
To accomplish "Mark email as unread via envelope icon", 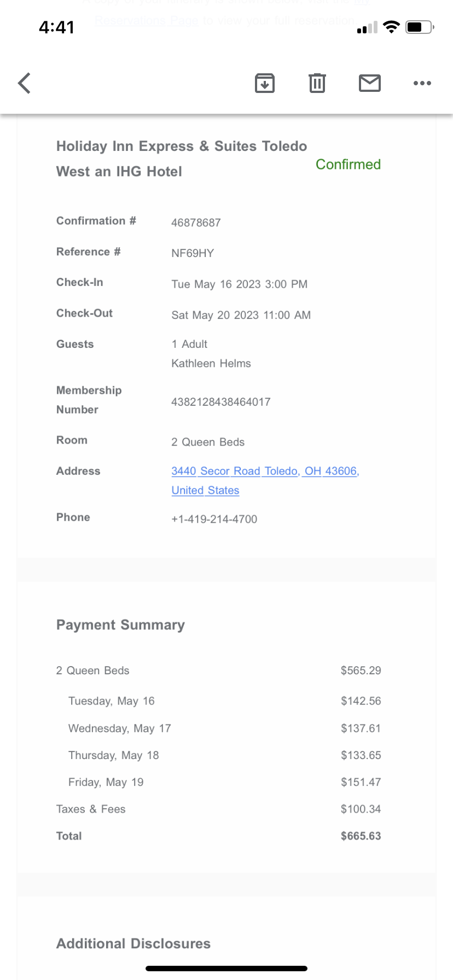I will tap(370, 83).
